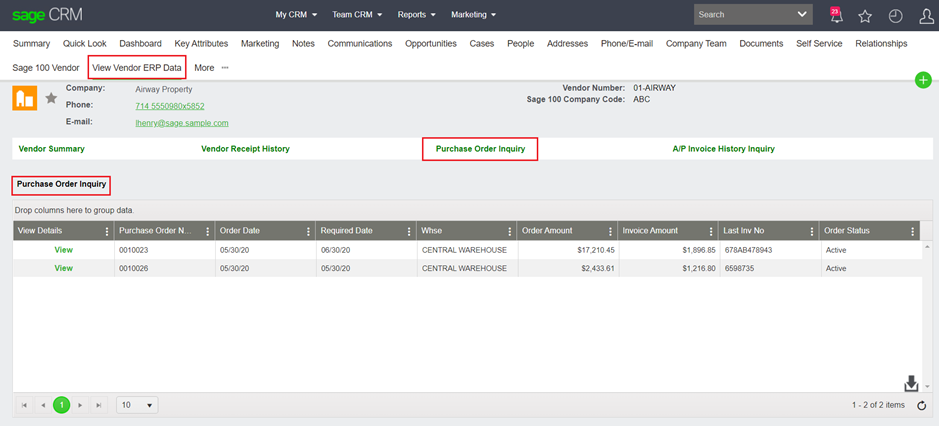Open View Details column options menu

coord(107,231)
